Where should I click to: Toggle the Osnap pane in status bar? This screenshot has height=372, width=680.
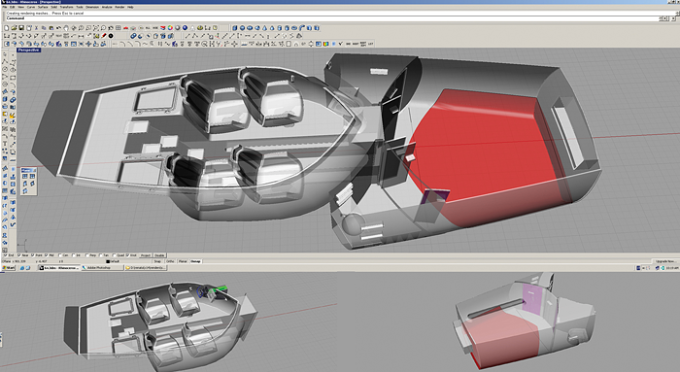(x=196, y=261)
